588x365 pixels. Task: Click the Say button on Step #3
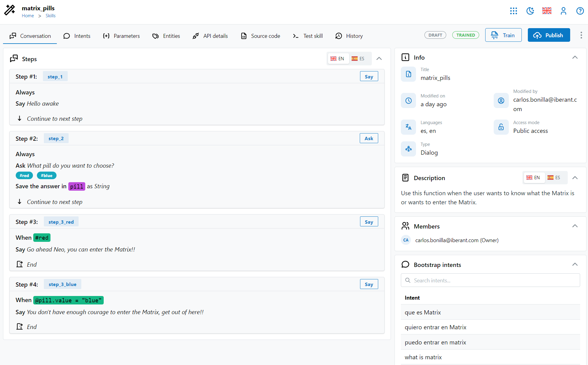point(369,222)
